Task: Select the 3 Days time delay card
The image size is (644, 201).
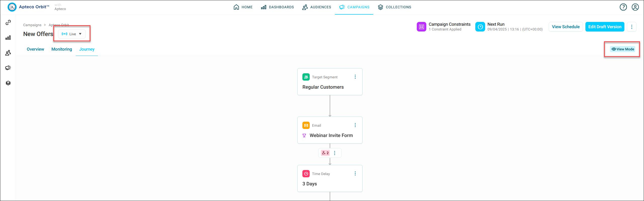Action: (330, 178)
